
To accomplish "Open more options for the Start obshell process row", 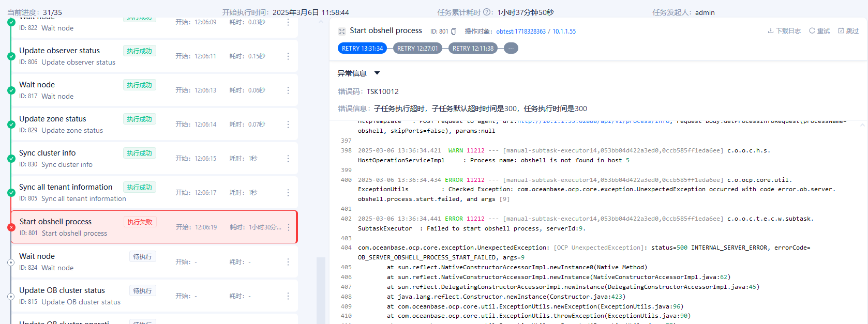I will tap(289, 227).
